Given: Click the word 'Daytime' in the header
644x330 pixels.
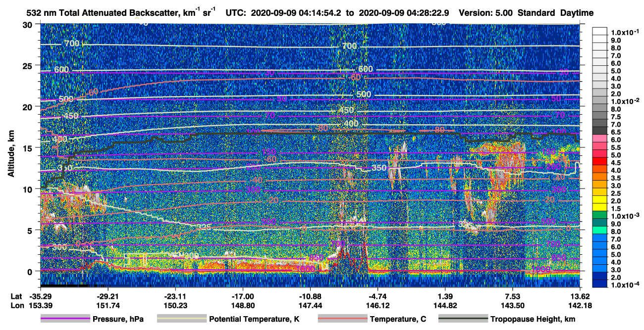Looking at the screenshot, I should point(577,13).
